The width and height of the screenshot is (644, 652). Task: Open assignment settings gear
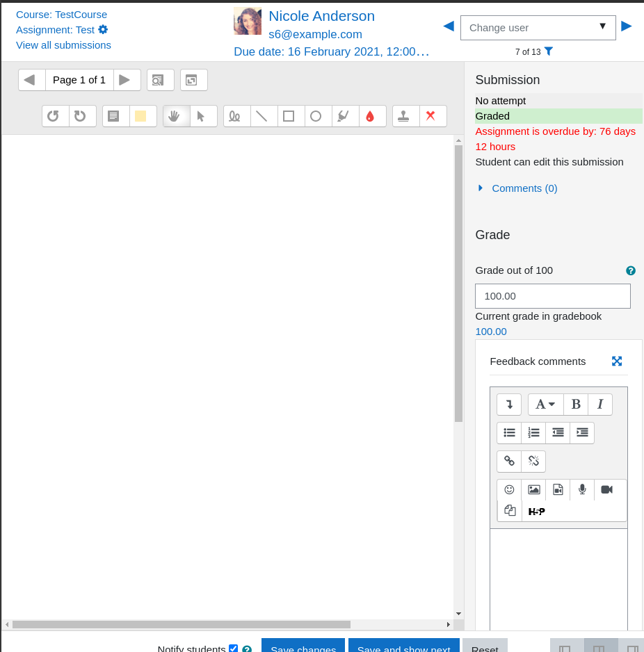103,29
